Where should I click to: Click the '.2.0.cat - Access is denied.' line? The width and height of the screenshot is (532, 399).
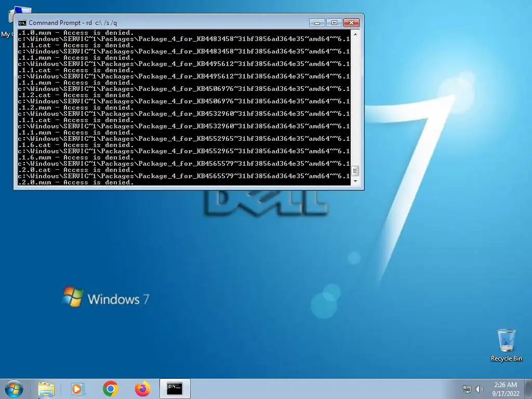[x=76, y=170]
